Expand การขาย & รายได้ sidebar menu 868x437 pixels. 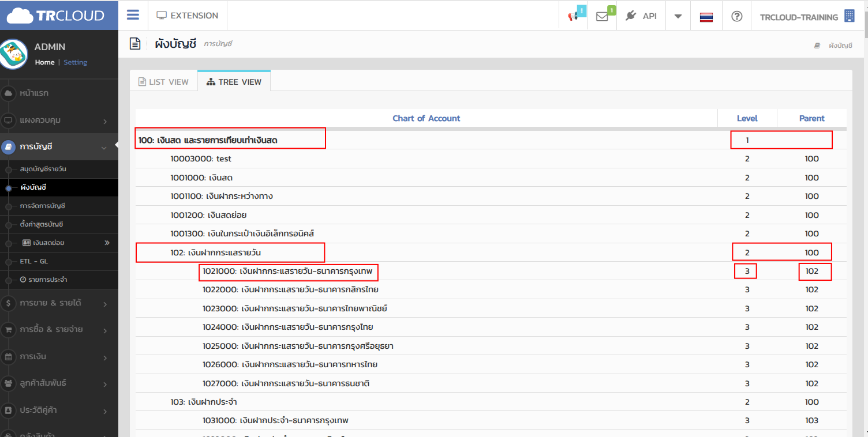(59, 303)
